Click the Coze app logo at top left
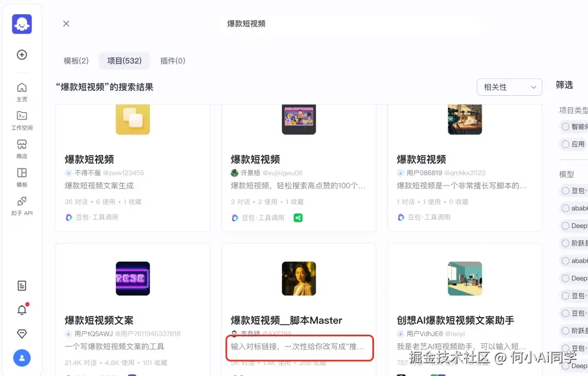 click(x=22, y=23)
